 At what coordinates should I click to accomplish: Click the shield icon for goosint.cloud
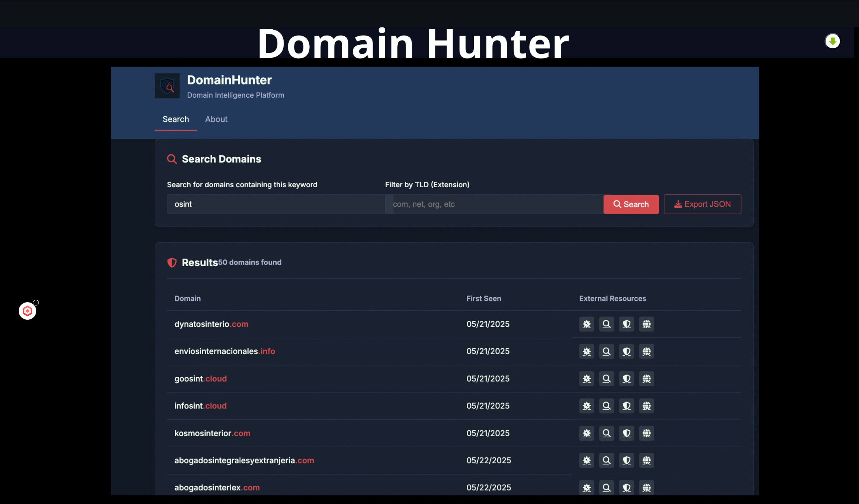point(627,379)
